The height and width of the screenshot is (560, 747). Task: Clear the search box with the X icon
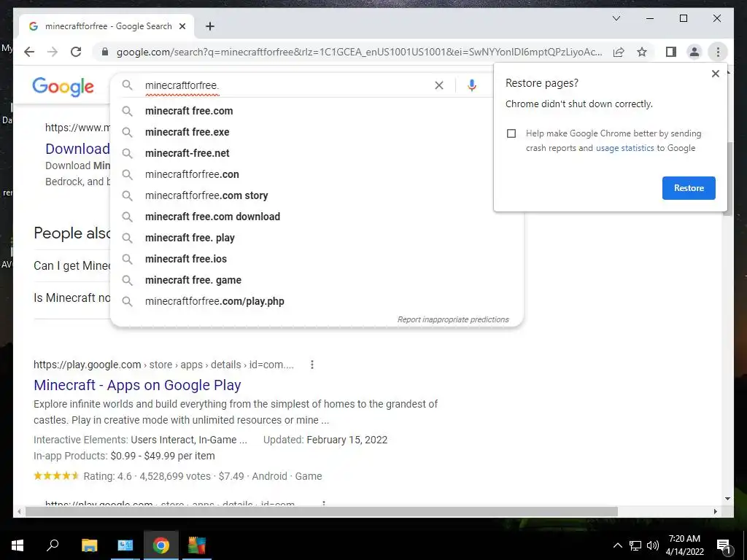click(438, 85)
